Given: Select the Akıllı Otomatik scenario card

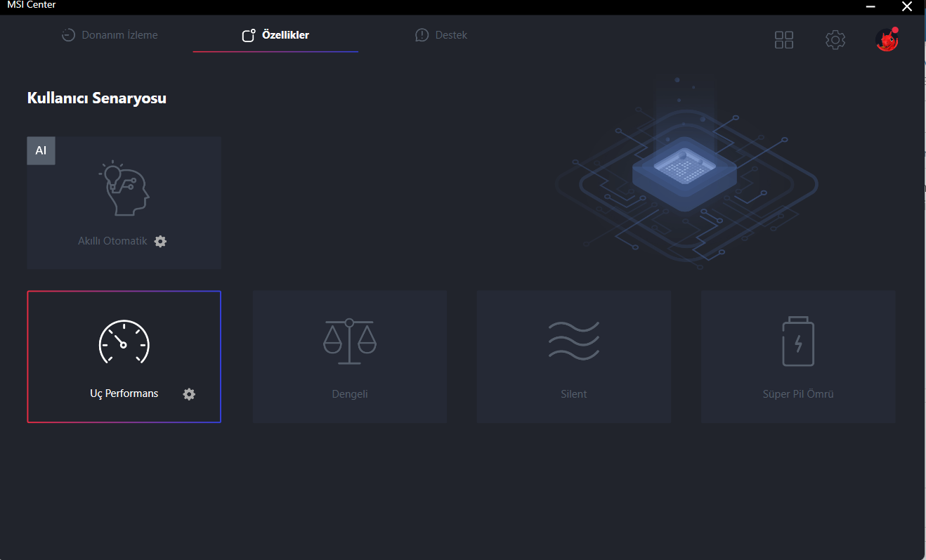Looking at the screenshot, I should 124,203.
